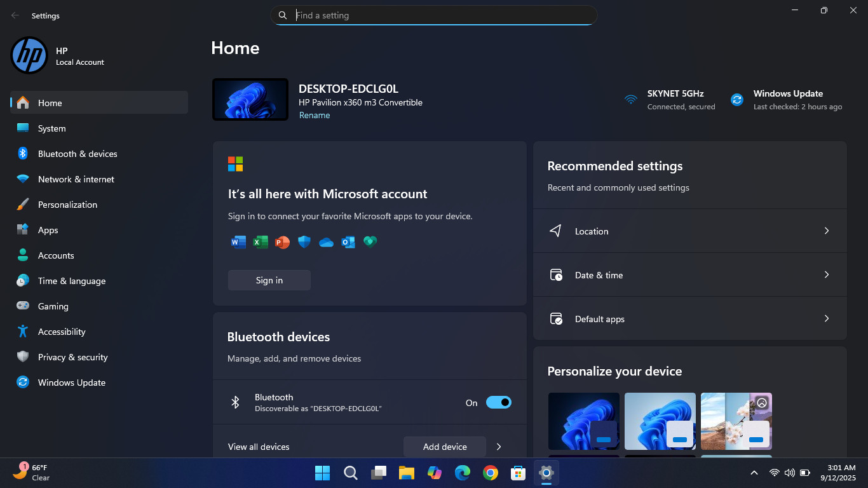Select the dark Windows bloom theme thumbnail
The height and width of the screenshot is (488, 868).
point(584,421)
